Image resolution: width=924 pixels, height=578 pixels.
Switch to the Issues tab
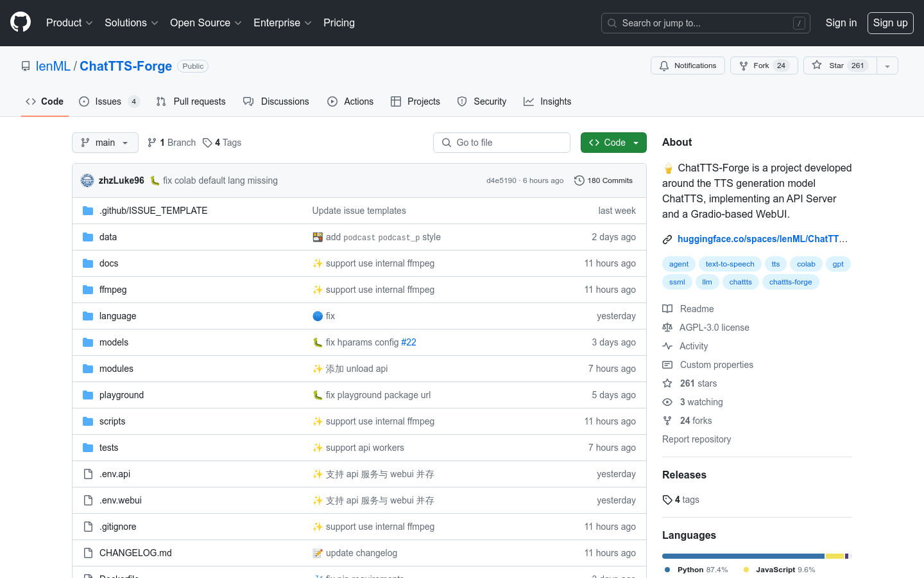(x=108, y=101)
